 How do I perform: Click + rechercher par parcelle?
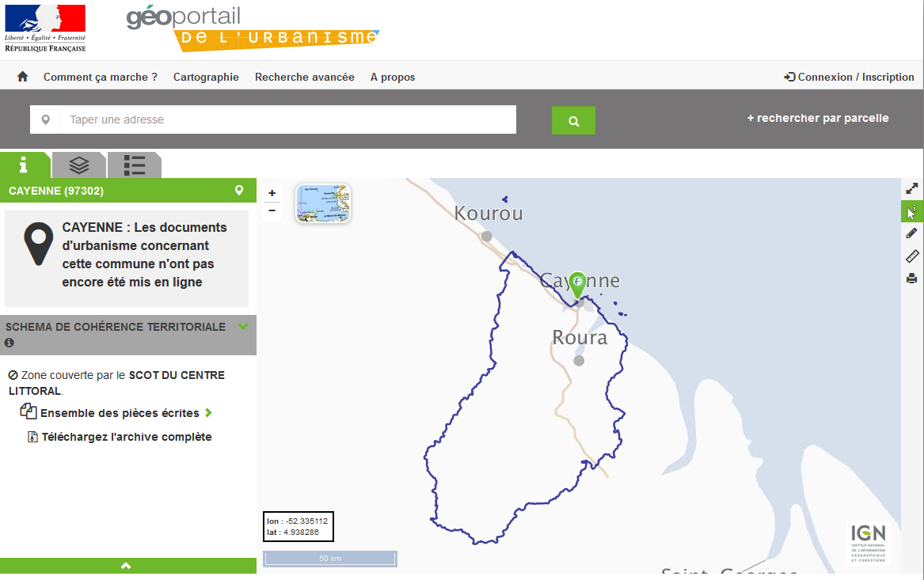(818, 118)
